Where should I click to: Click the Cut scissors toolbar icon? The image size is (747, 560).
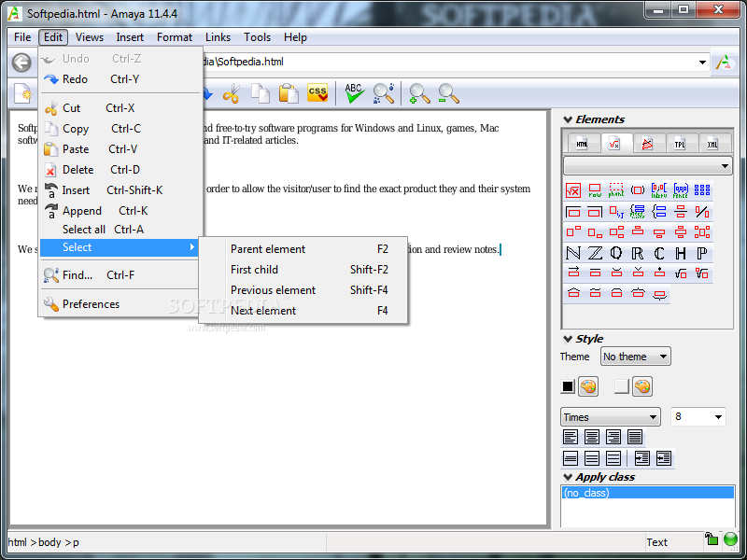231,93
